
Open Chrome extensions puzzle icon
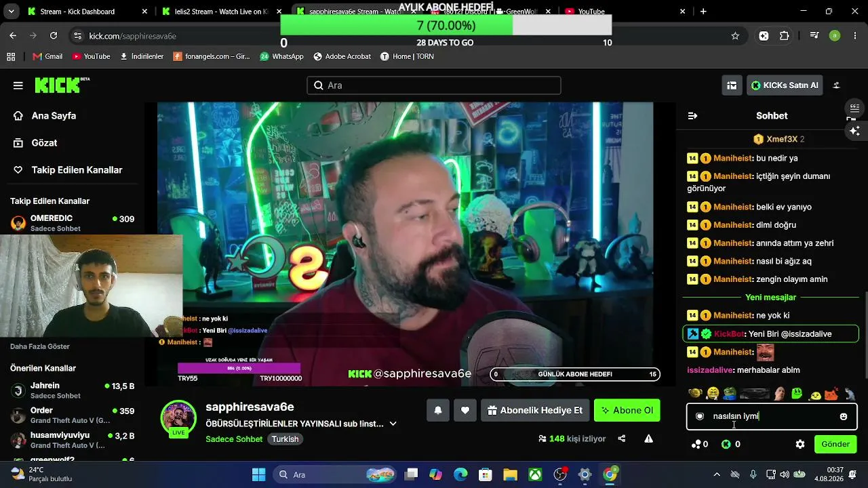(x=785, y=36)
